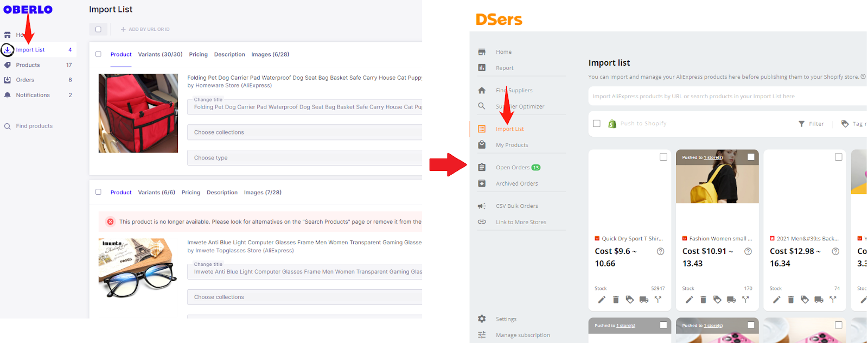Click the Tag option next to Filter

[x=854, y=124]
